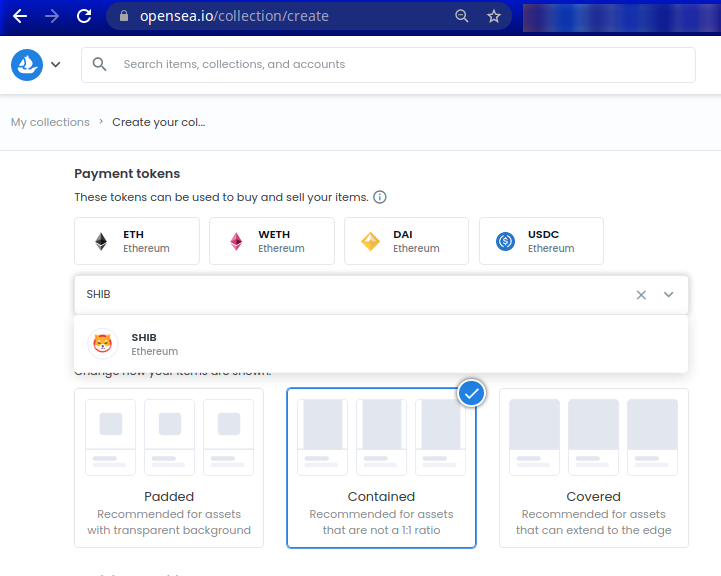The height and width of the screenshot is (576, 721).
Task: Click the text 'Recommended for assets with transparent background'
Action: tap(169, 522)
